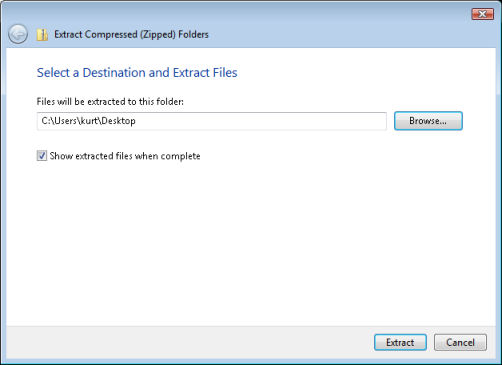
Task: Click the 'Files will be extracted to this folder' label
Action: [x=110, y=101]
